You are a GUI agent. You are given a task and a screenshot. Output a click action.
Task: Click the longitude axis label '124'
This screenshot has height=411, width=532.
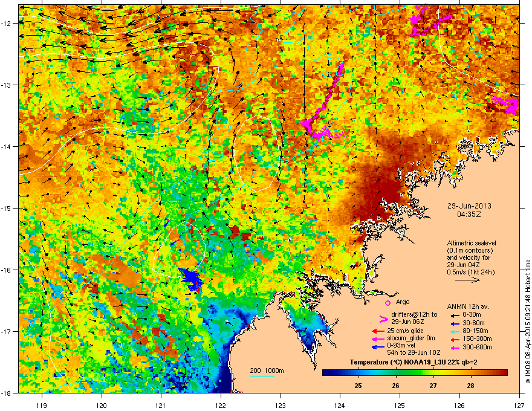pyautogui.click(x=340, y=406)
